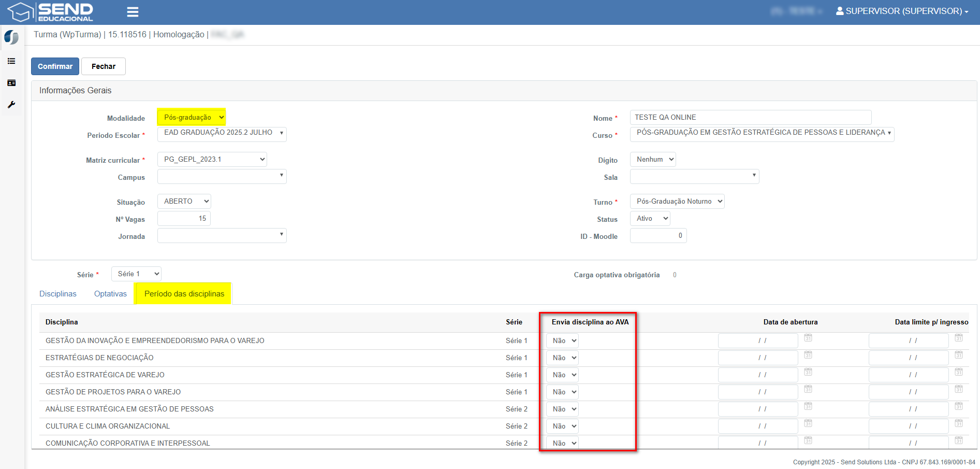Switch to the Optativas tab
The width and height of the screenshot is (980, 469).
[110, 294]
